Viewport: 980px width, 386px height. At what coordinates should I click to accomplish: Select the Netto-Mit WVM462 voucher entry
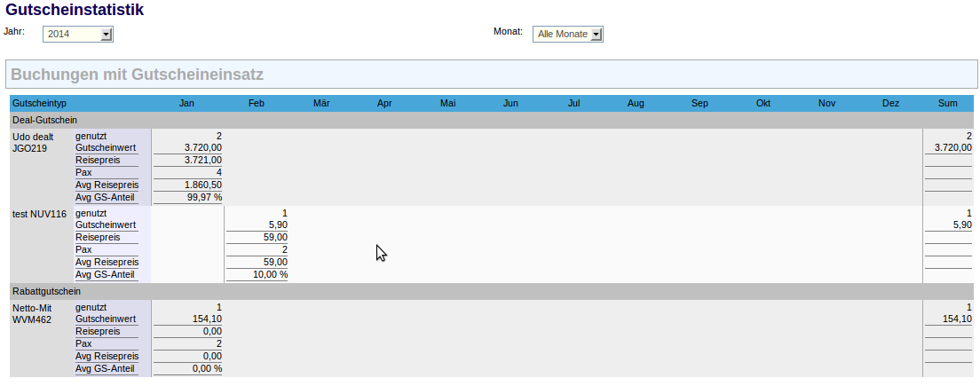pos(32,313)
